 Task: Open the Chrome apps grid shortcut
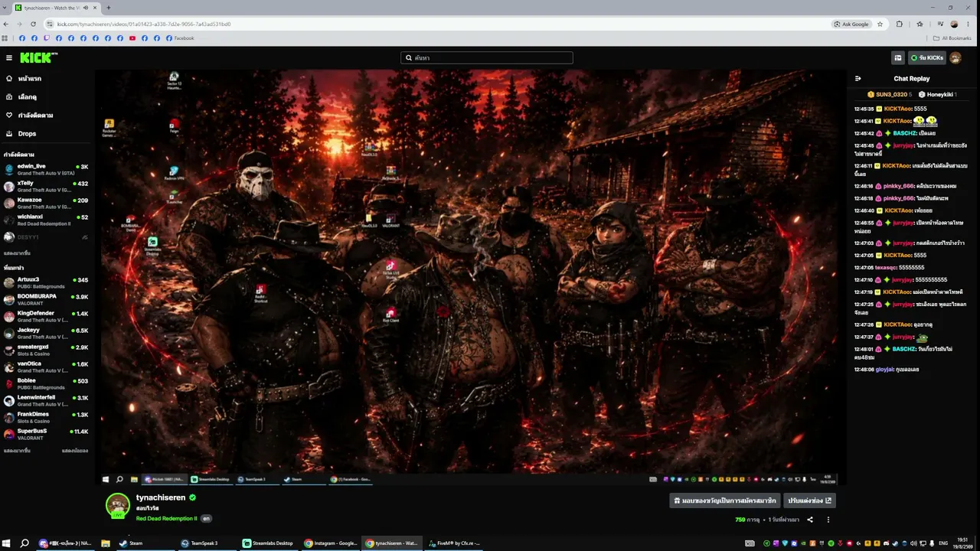click(5, 38)
